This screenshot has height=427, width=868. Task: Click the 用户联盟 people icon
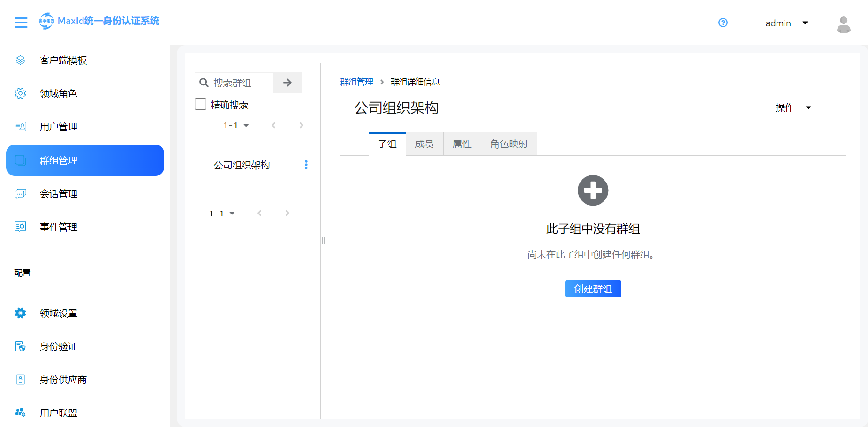pyautogui.click(x=20, y=413)
